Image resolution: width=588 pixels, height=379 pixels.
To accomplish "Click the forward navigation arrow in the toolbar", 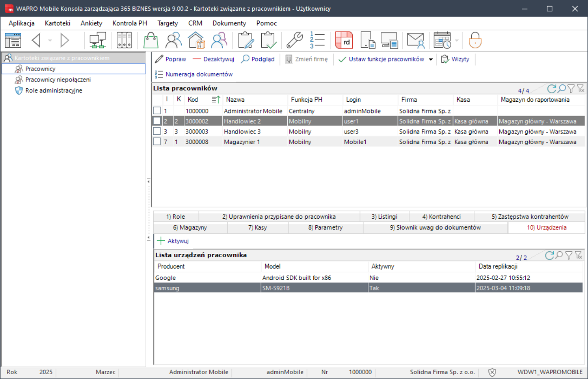I will click(x=64, y=40).
